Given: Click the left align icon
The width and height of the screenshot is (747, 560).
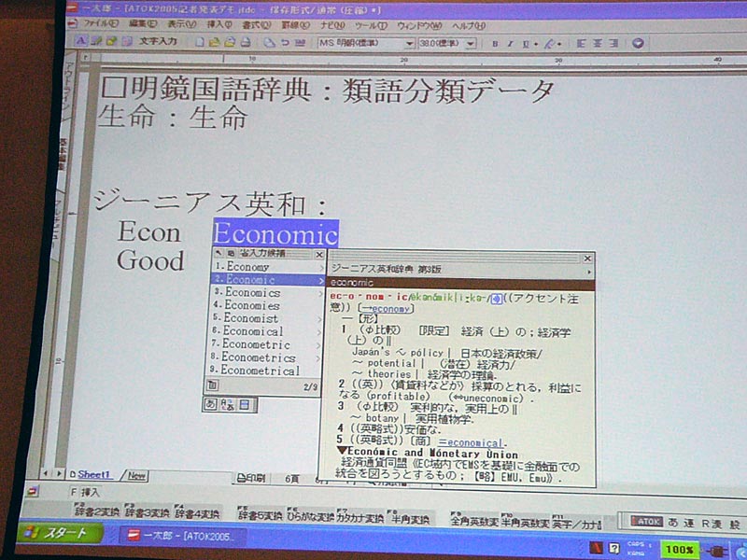Looking at the screenshot, I should pyautogui.click(x=581, y=43).
